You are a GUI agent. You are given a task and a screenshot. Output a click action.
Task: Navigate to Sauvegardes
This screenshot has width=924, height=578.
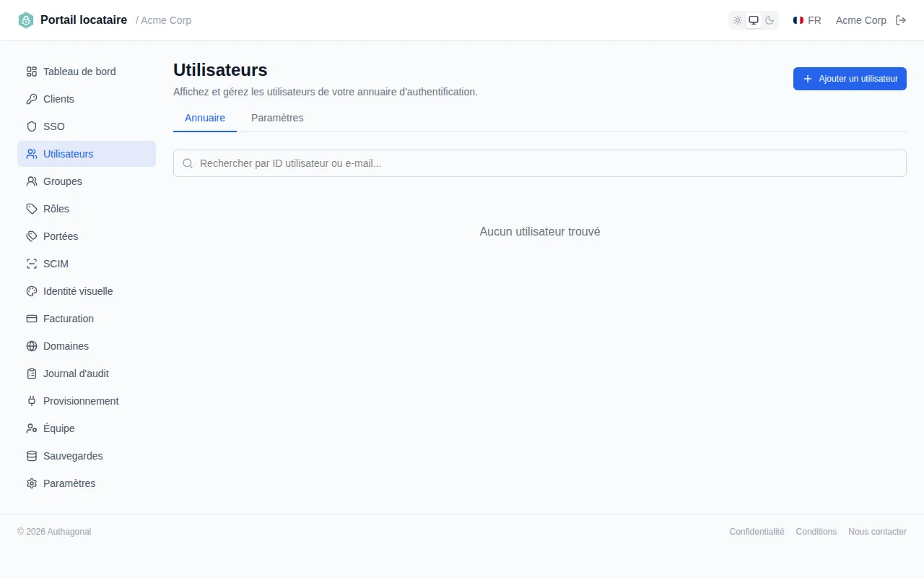coord(87,456)
